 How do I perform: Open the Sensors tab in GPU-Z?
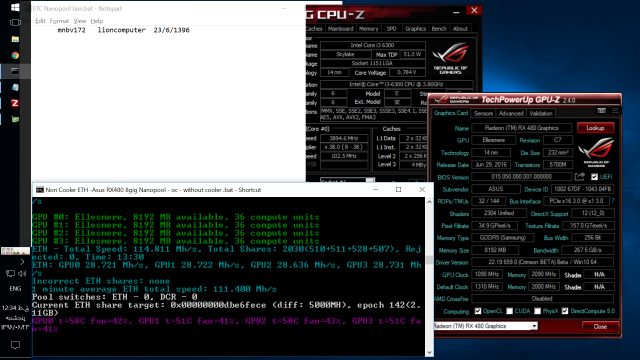click(x=483, y=113)
